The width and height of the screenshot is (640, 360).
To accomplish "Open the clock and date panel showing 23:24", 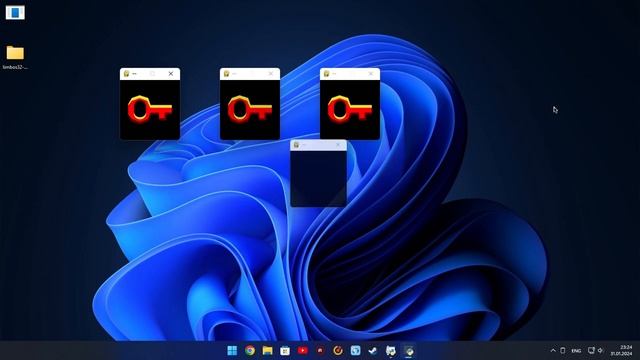I will tap(622, 350).
